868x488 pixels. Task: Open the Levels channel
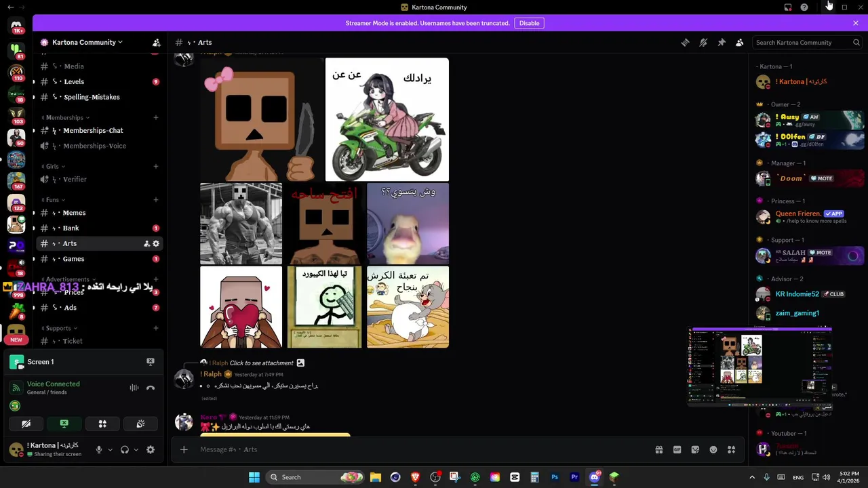tap(98, 81)
